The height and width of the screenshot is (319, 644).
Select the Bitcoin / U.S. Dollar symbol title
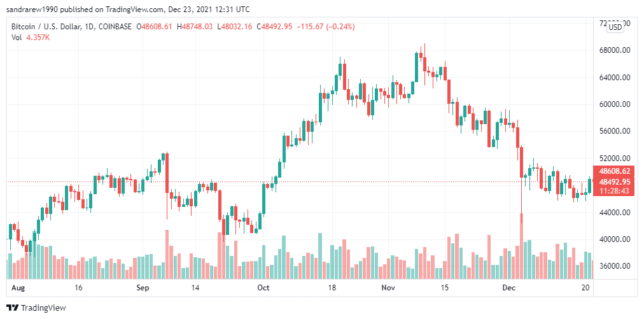tap(47, 27)
